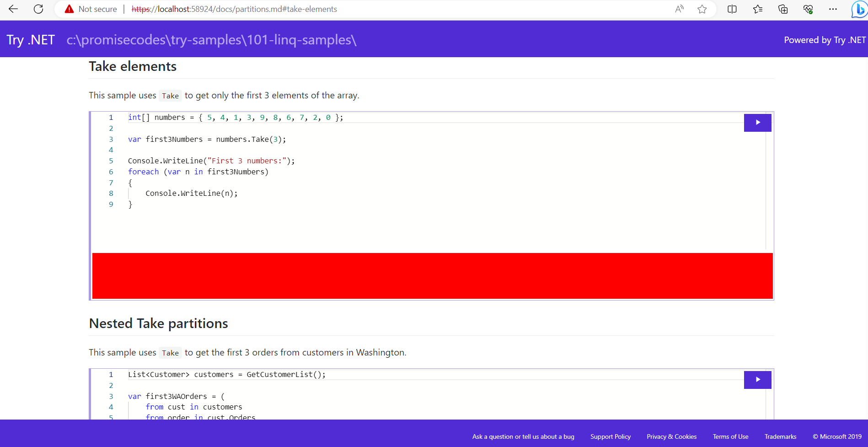Toggle split screen view in the browser

pos(732,9)
